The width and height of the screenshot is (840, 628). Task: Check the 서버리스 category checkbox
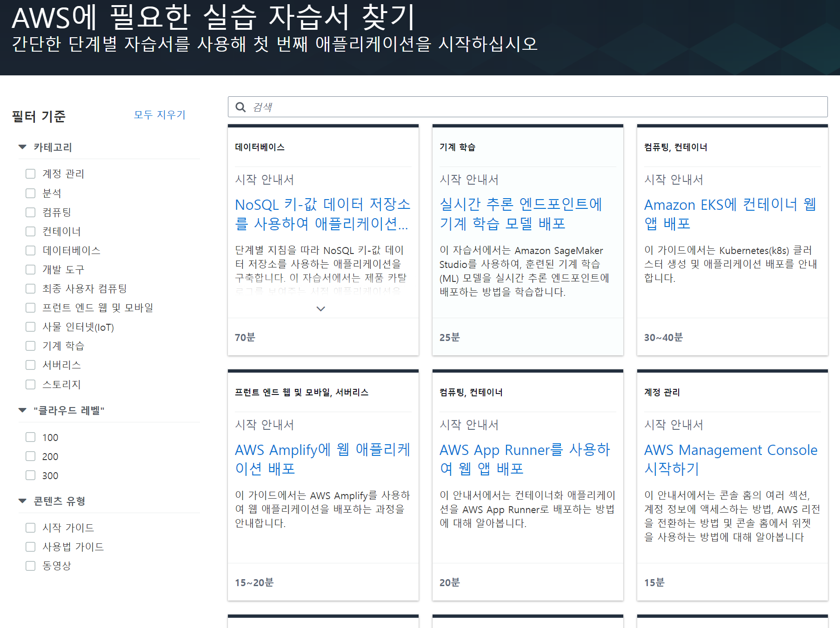coord(31,365)
